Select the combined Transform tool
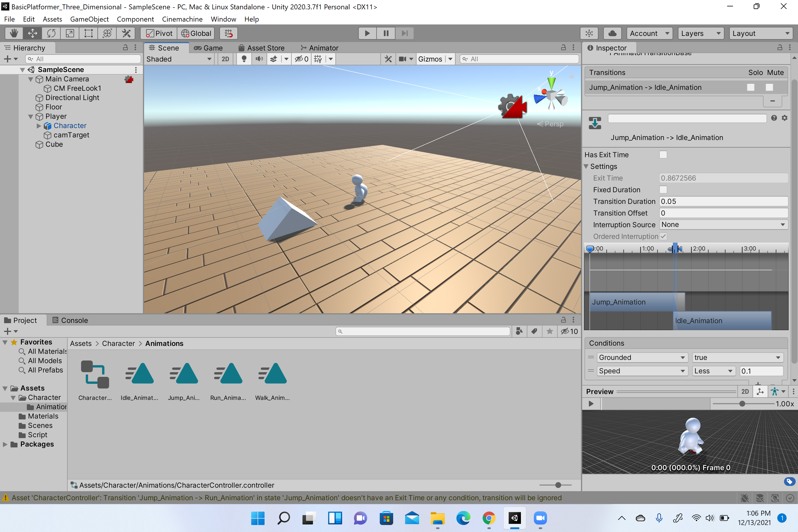 tap(107, 33)
